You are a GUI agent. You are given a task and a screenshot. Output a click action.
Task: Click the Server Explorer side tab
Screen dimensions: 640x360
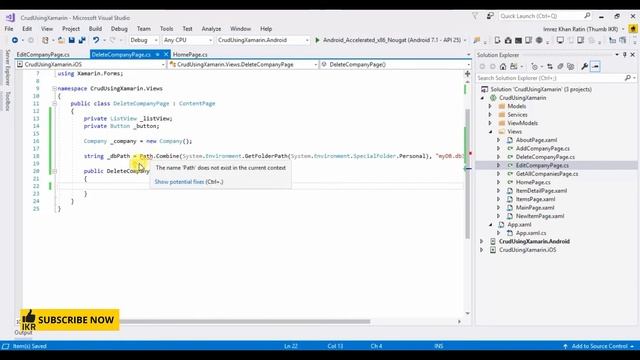tap(8, 67)
